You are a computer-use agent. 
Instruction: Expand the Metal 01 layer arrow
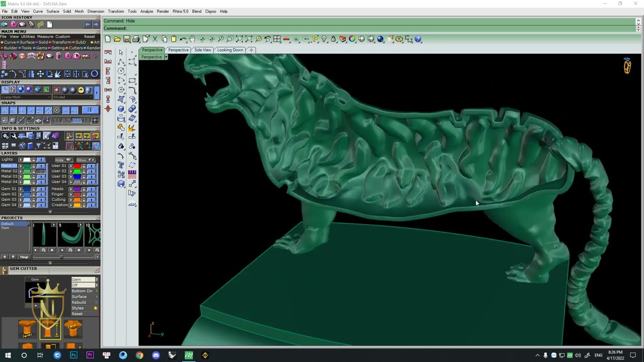click(21, 166)
